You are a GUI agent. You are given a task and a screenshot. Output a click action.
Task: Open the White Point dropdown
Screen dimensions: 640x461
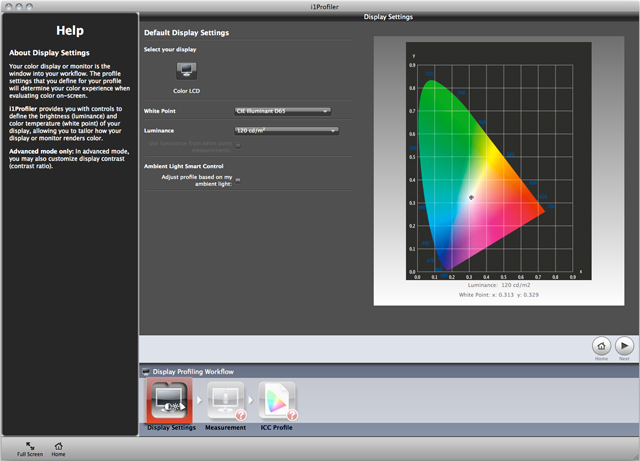pyautogui.click(x=282, y=111)
